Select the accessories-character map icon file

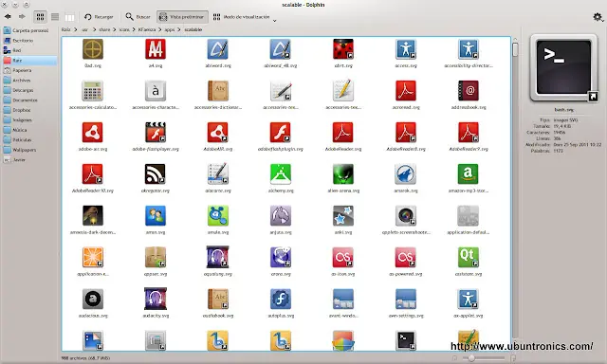pos(156,91)
